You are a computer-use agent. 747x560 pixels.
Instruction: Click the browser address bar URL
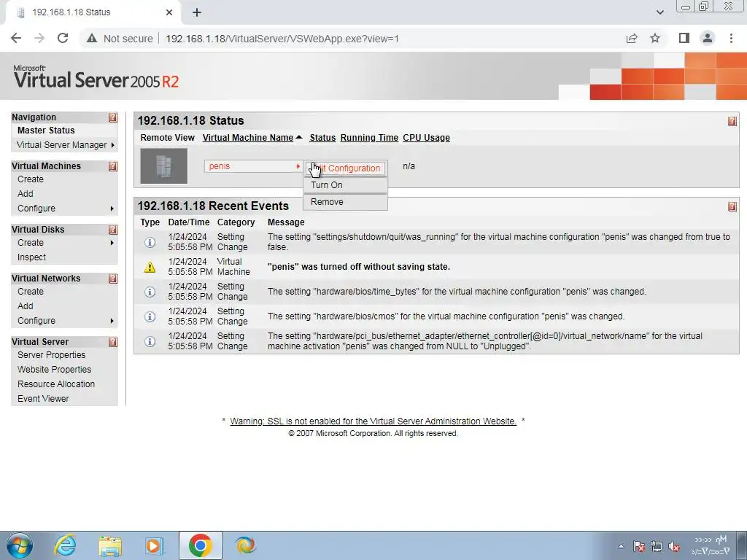click(282, 39)
